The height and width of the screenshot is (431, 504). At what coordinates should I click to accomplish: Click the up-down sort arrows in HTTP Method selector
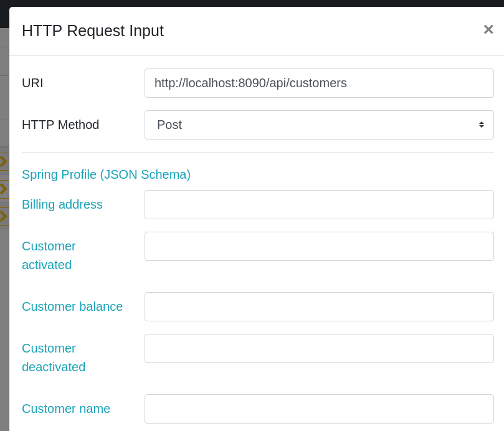click(481, 125)
